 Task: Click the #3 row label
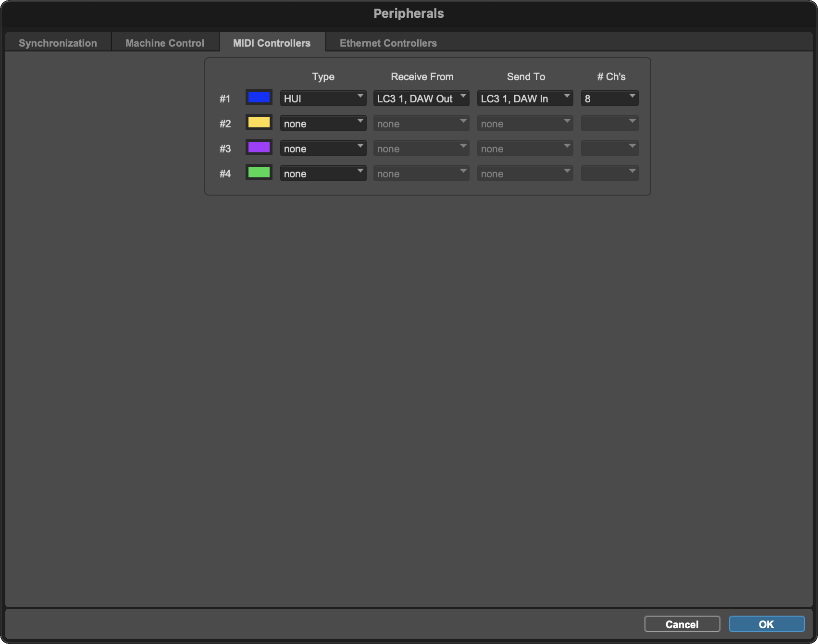pos(225,149)
